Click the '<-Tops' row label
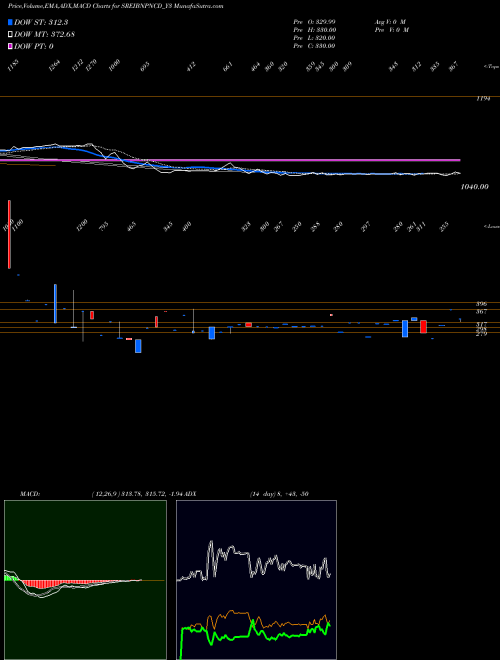Image resolution: width=500 pixels, height=660 pixels. click(491, 67)
